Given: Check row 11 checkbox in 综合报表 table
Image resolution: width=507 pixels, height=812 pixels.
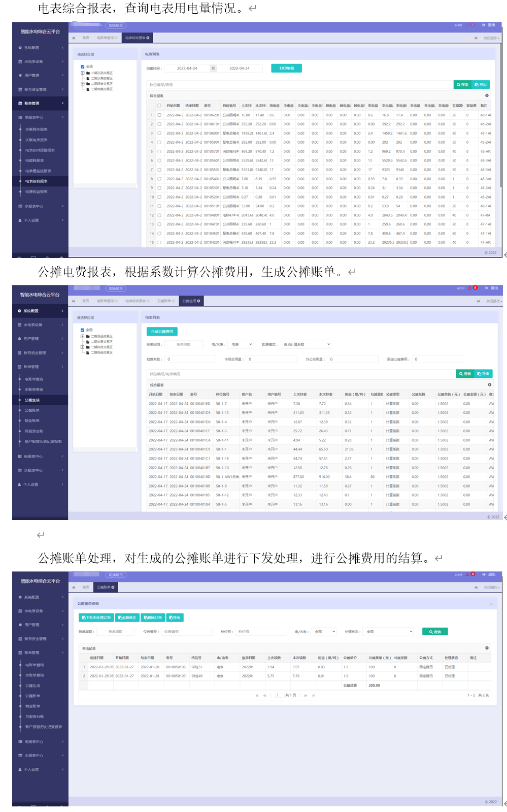Looking at the screenshot, I should (159, 206).
